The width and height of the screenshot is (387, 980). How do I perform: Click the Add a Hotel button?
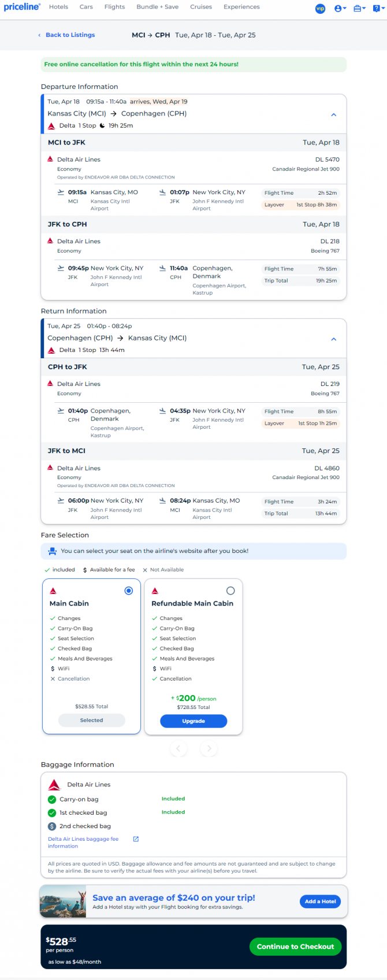tap(321, 901)
